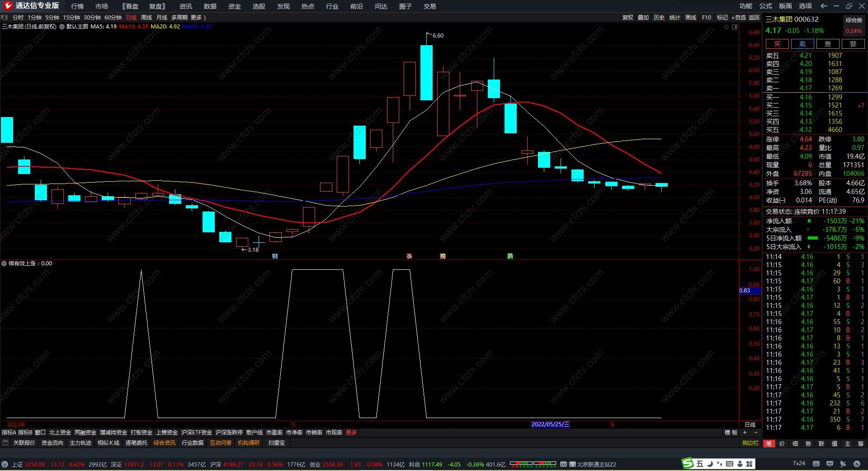Open the 复权 dropdown
868x471 pixels.
tap(628, 17)
